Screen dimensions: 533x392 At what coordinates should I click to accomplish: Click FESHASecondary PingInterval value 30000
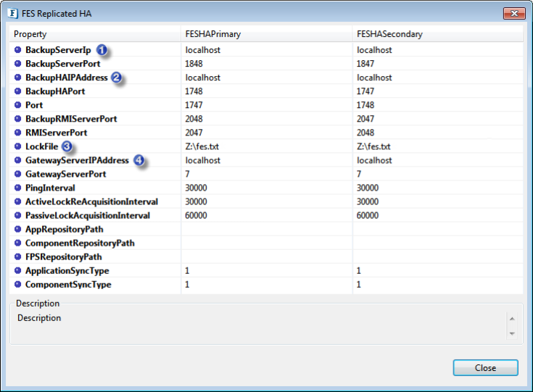368,188
